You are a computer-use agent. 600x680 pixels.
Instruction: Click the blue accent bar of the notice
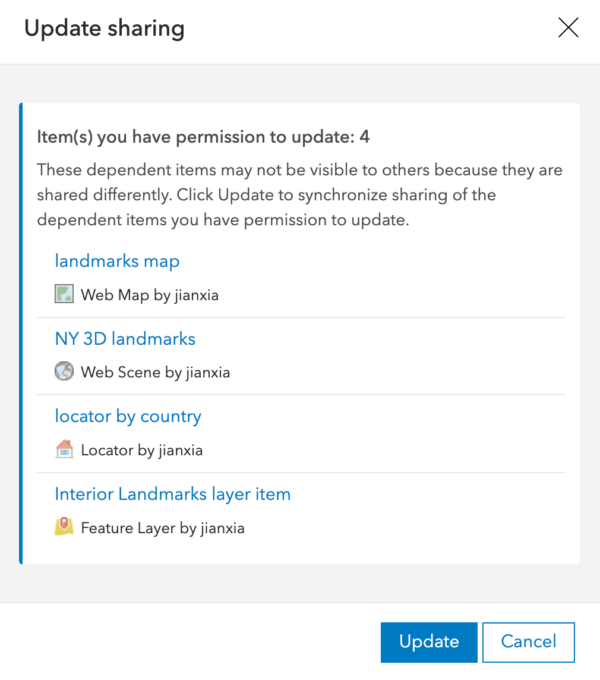(x=21, y=333)
